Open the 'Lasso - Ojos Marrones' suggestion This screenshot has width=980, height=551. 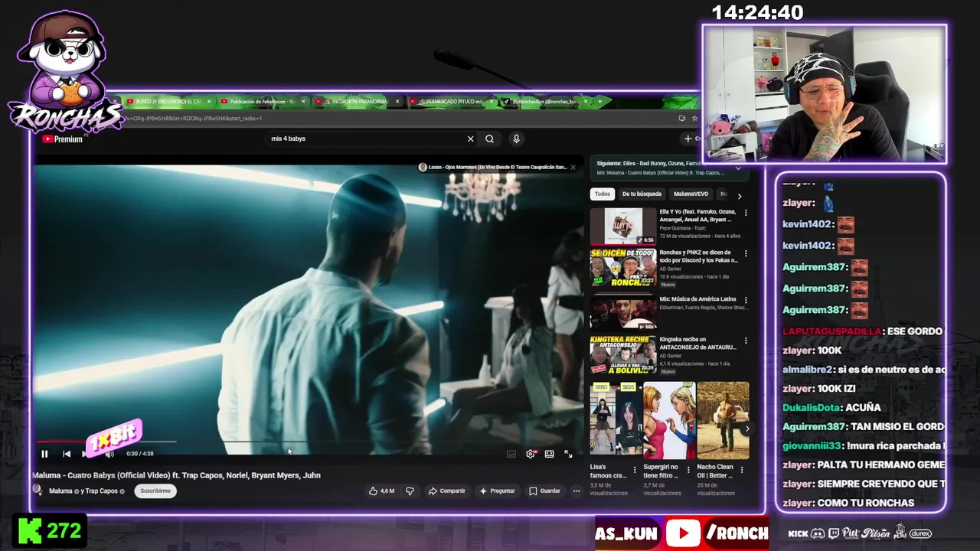[x=496, y=167]
